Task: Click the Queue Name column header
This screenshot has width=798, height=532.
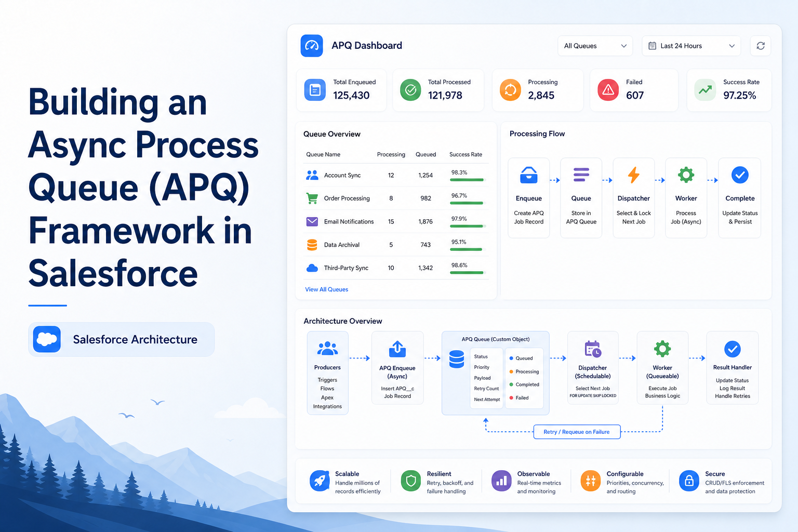Action: 323,154
